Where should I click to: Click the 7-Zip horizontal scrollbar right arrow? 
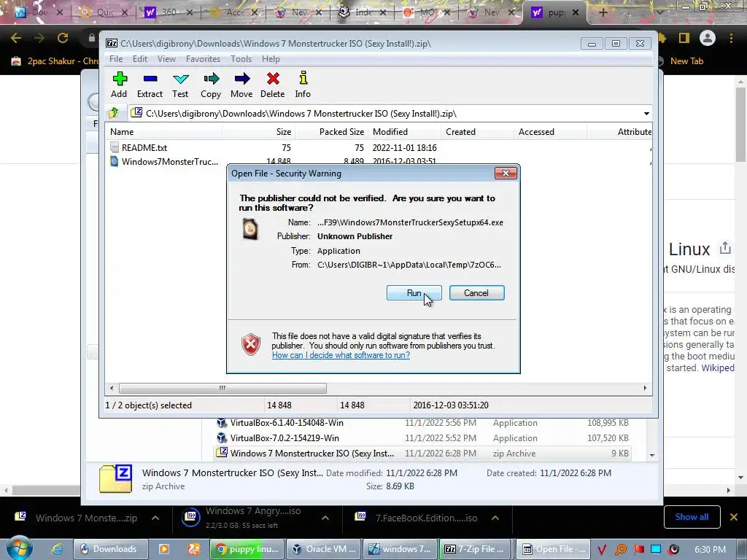645,388
